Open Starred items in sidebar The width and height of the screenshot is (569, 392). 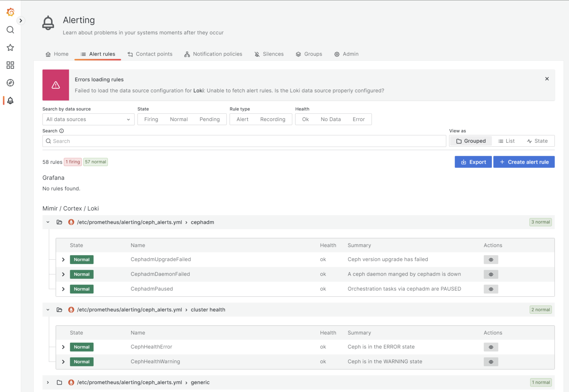tap(10, 47)
